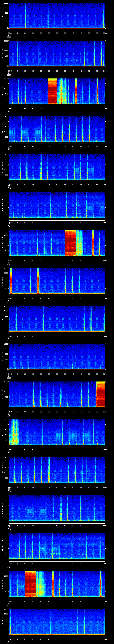The height and width of the screenshot is (644, 114).
Task: Open the spectrogram panel starting at 21:33:00
Action: click(57, 432)
